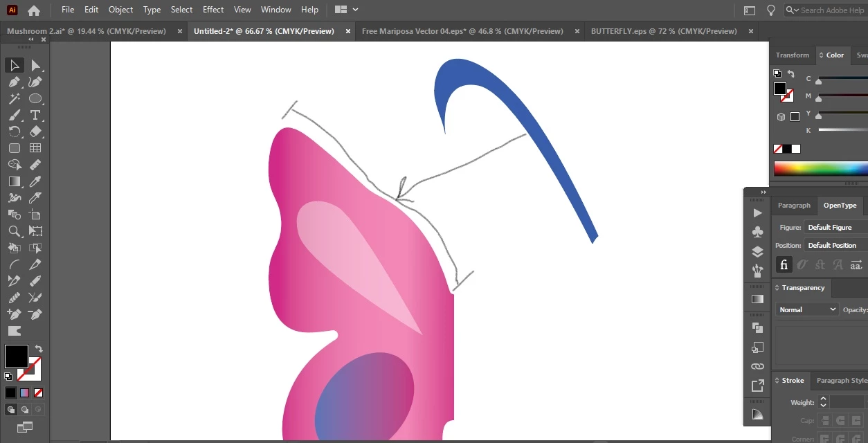Select the Type tool
The image size is (868, 443).
pyautogui.click(x=35, y=115)
